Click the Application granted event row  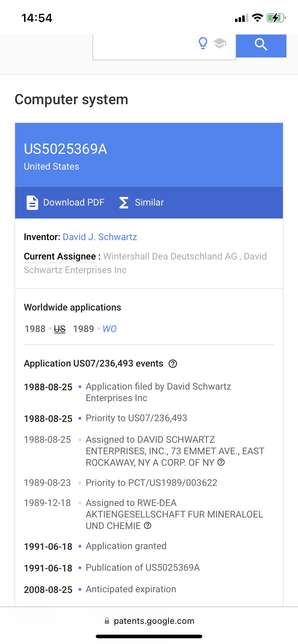click(126, 546)
